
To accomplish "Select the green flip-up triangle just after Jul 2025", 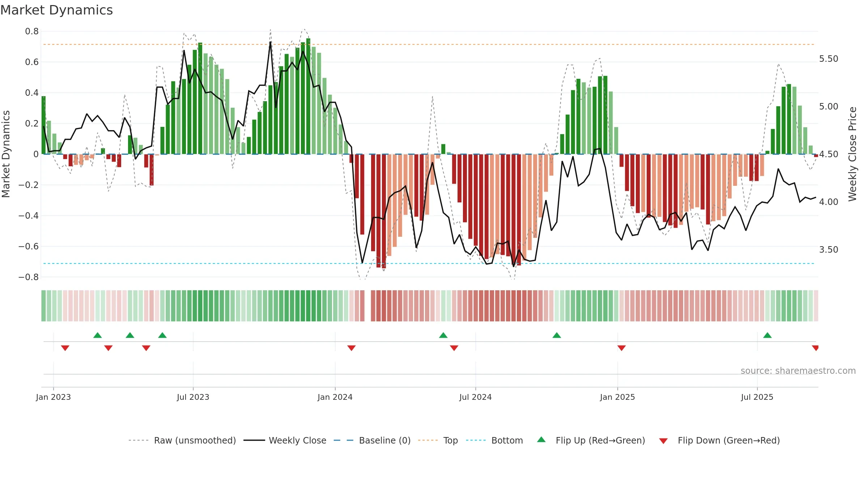I will [767, 335].
